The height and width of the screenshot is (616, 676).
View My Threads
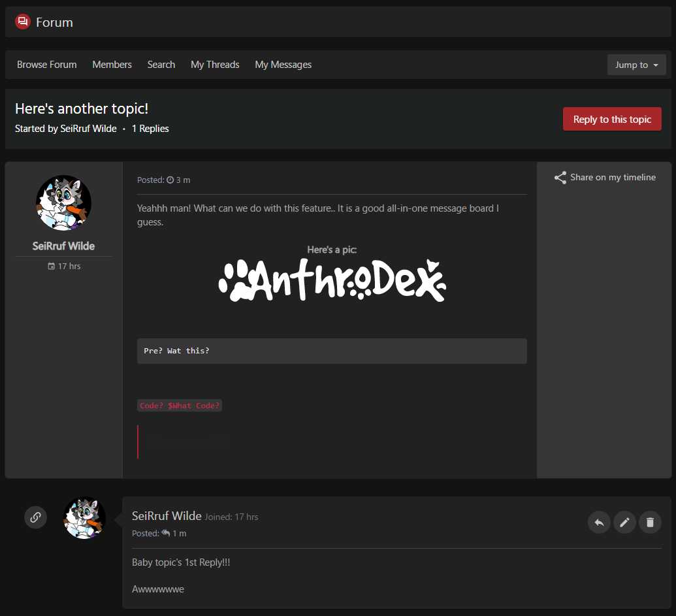215,65
